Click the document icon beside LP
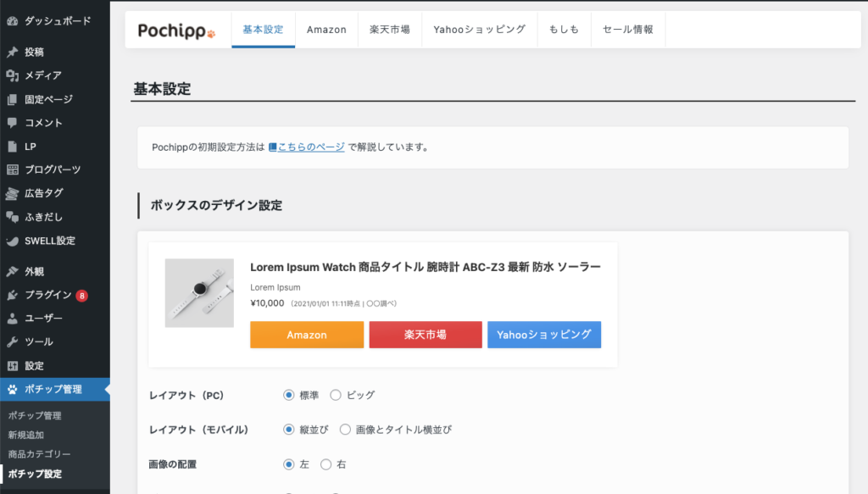This screenshot has width=868, height=494. click(12, 147)
